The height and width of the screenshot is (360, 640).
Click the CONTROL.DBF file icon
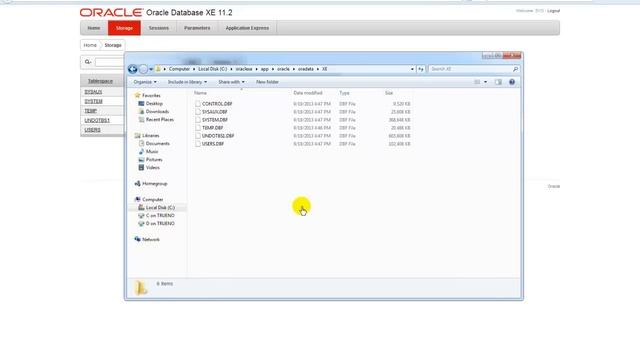point(198,104)
